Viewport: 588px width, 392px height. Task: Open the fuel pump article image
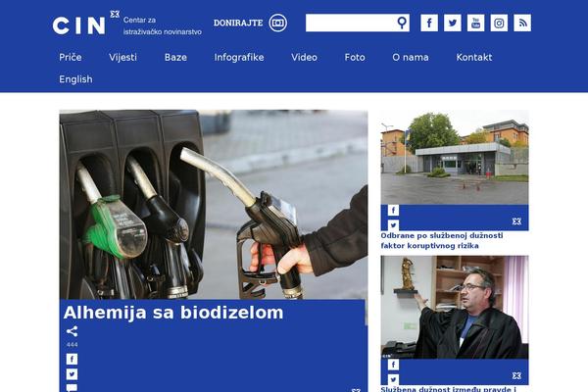click(214, 205)
